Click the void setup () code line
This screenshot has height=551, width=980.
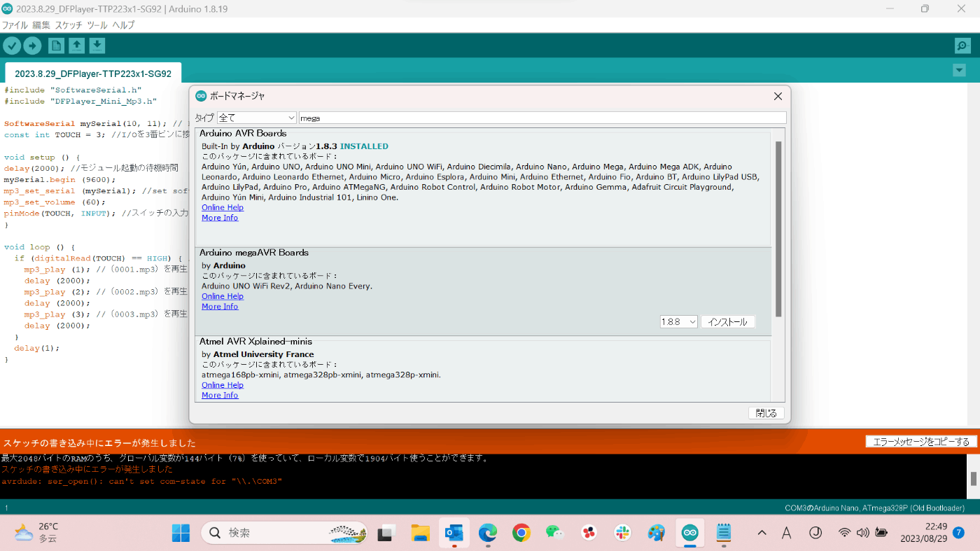(42, 158)
